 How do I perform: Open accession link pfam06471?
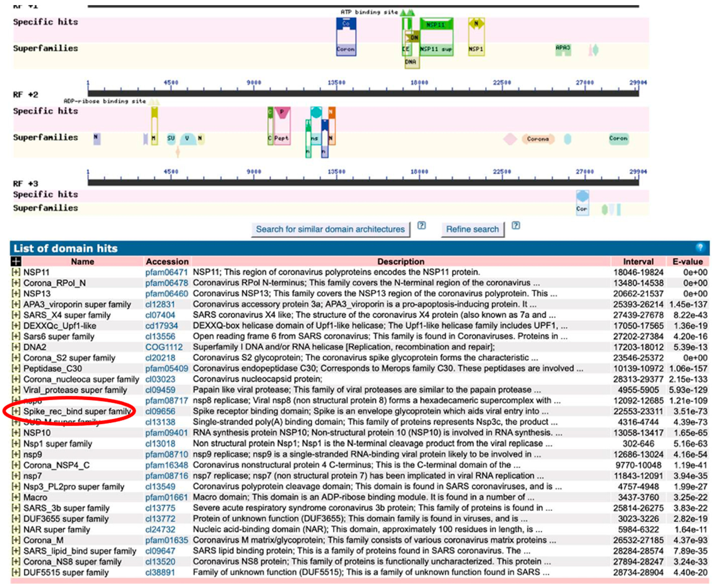coord(166,272)
